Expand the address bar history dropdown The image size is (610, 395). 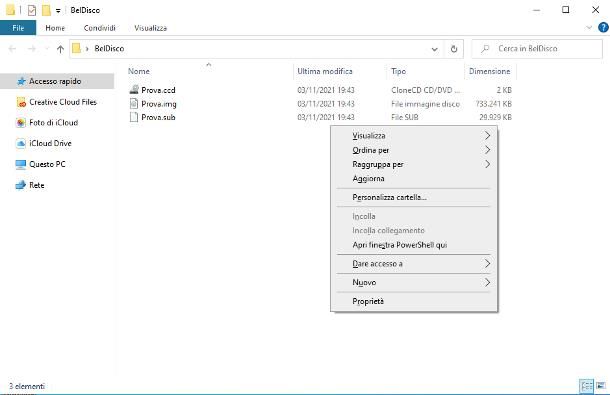point(435,49)
